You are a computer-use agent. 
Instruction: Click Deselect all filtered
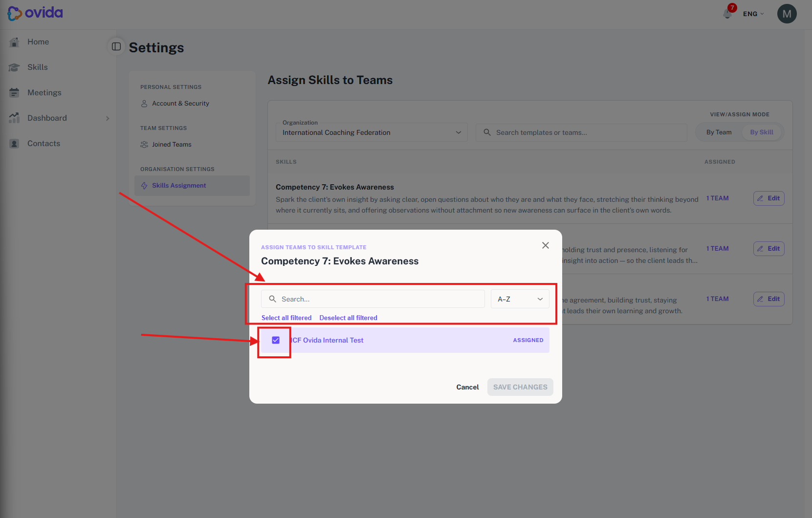tap(348, 318)
